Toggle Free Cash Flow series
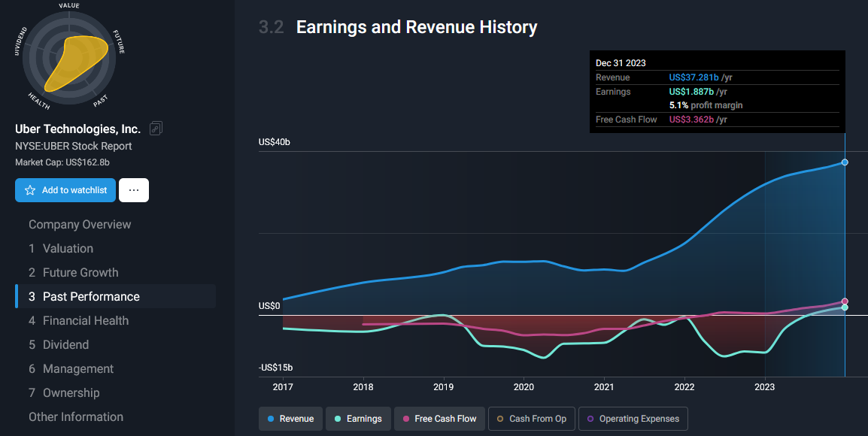Image resolution: width=868 pixels, height=436 pixels. (439, 419)
